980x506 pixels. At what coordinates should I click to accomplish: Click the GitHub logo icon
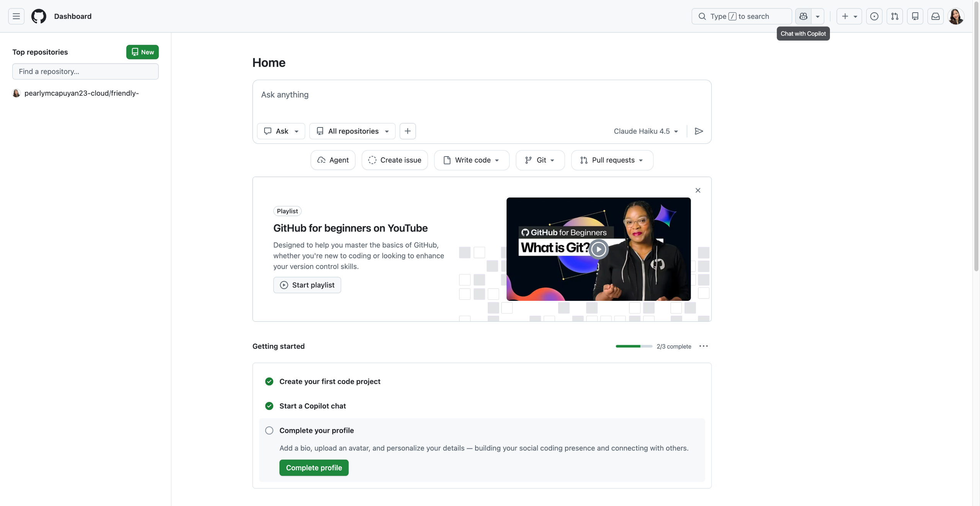(39, 16)
